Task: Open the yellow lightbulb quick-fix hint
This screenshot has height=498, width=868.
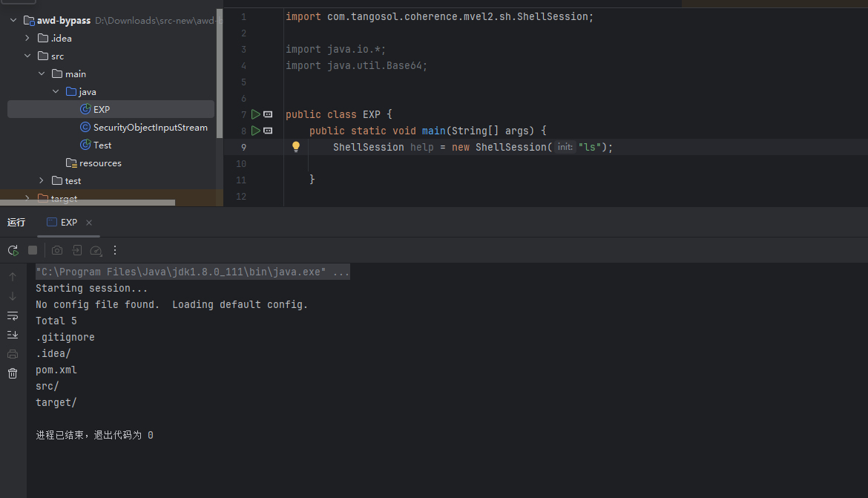Action: [x=296, y=147]
